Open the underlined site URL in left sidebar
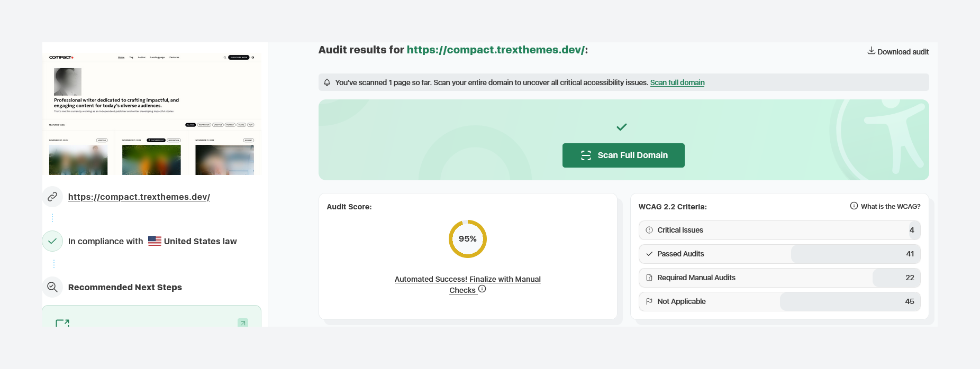Viewport: 980px width, 369px height. (x=139, y=197)
